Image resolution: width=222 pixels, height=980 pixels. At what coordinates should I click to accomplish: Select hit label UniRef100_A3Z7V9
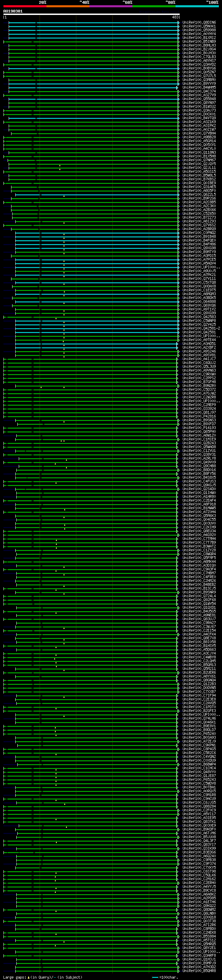coord(199,95)
